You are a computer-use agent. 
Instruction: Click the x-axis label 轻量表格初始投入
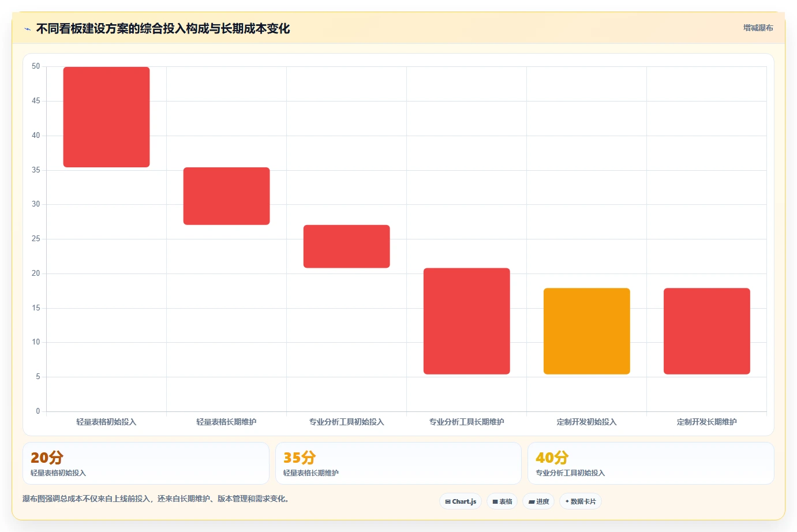[x=106, y=422]
